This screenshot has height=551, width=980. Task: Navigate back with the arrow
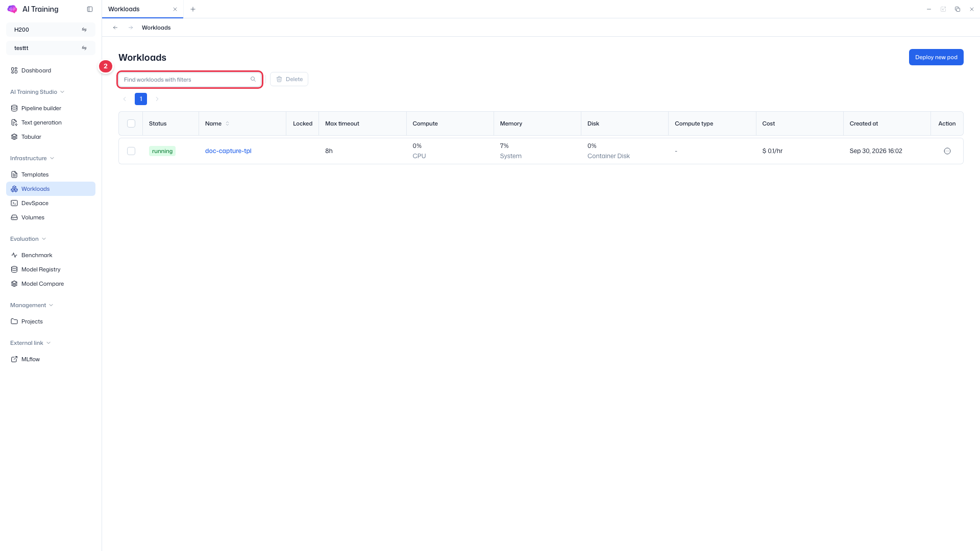(115, 28)
